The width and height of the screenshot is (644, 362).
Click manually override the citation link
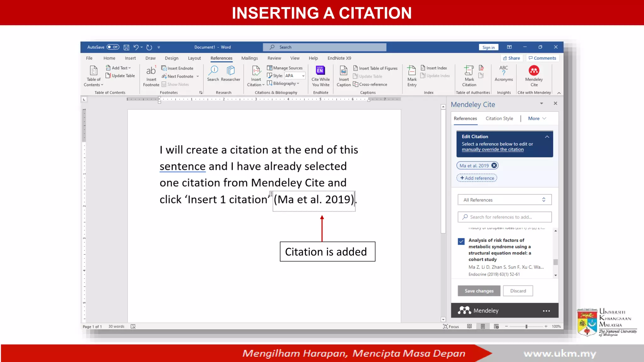pyautogui.click(x=493, y=150)
